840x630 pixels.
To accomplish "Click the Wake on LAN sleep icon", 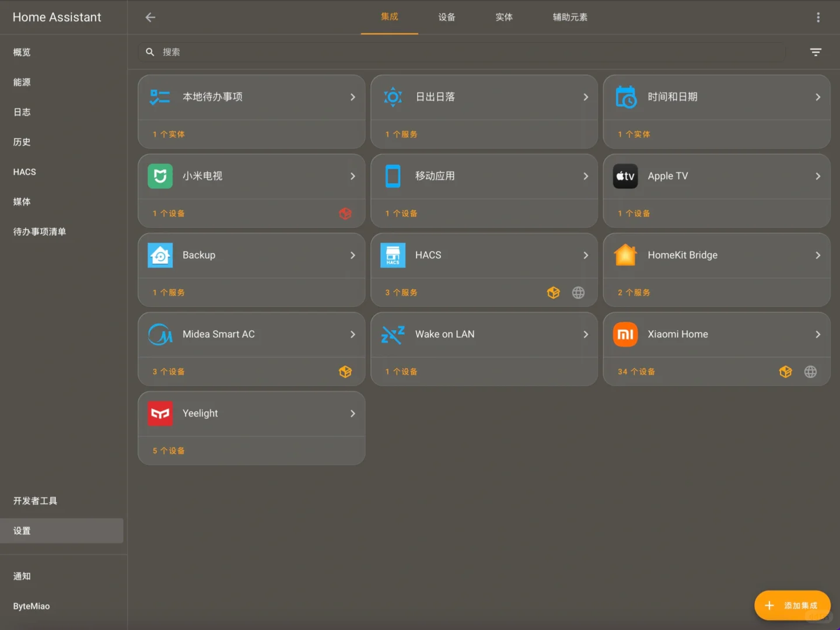I will [x=393, y=334].
